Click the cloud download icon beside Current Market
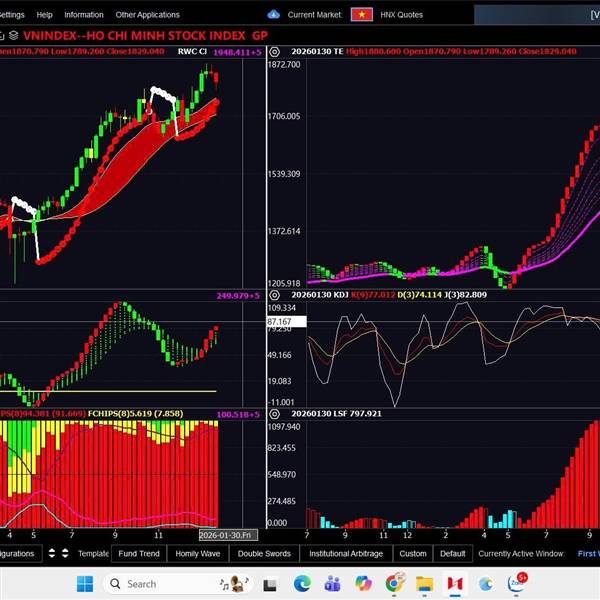The width and height of the screenshot is (600, 600). pyautogui.click(x=274, y=15)
